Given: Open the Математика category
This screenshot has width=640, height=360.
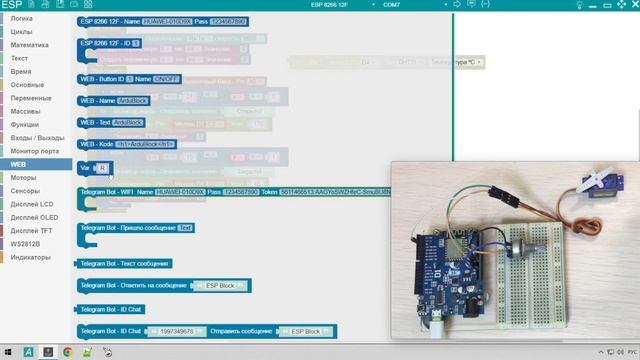Looking at the screenshot, I should tap(29, 45).
